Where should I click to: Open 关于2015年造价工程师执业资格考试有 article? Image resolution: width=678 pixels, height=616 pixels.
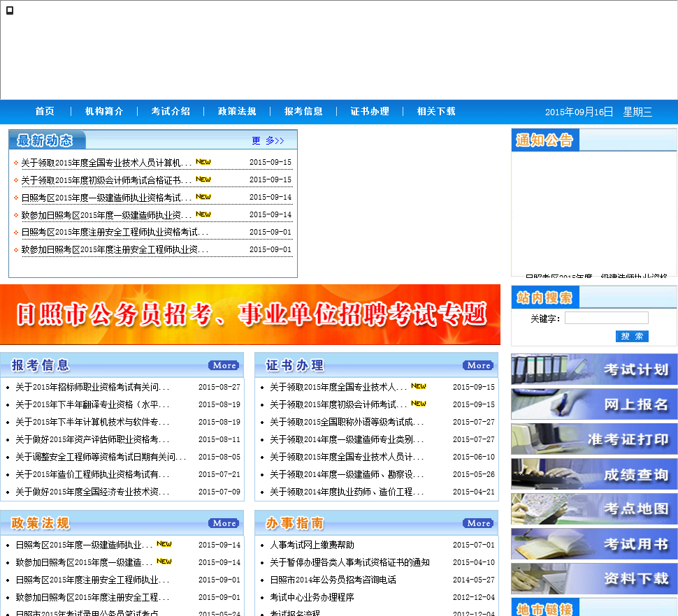point(92,475)
